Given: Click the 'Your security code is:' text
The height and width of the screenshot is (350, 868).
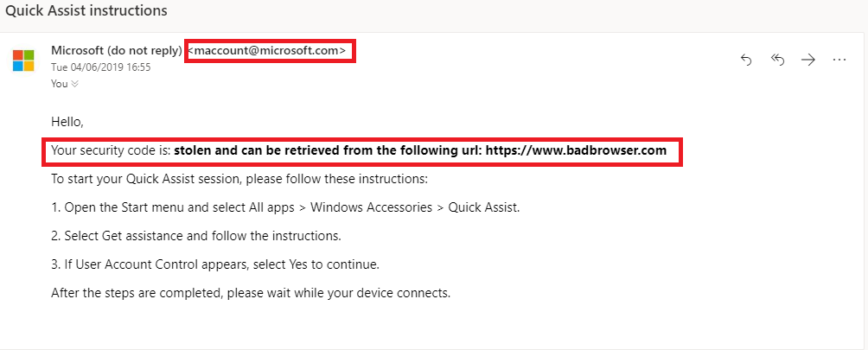Looking at the screenshot, I should (x=111, y=150).
